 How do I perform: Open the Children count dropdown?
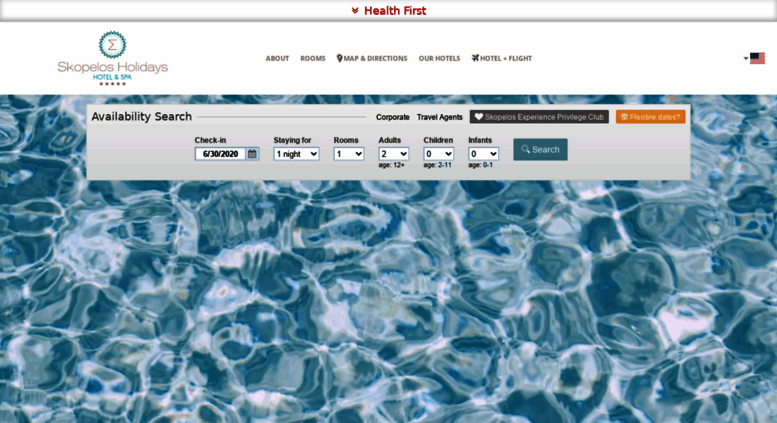(439, 154)
